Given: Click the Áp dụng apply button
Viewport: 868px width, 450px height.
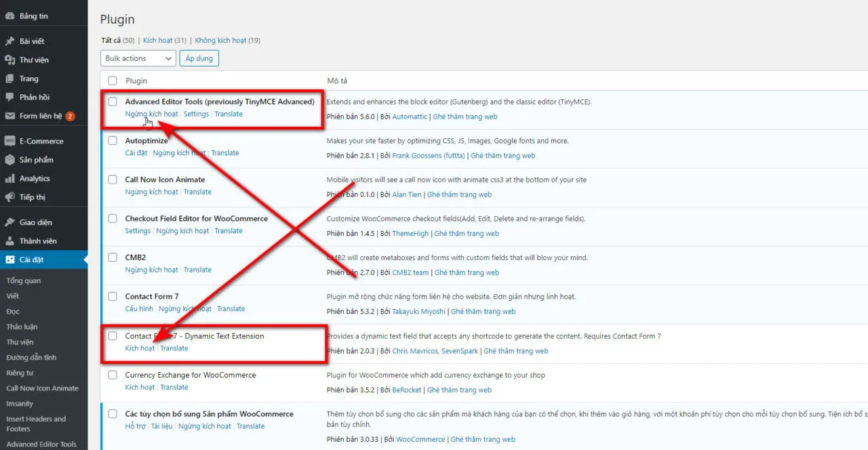Looking at the screenshot, I should (199, 58).
